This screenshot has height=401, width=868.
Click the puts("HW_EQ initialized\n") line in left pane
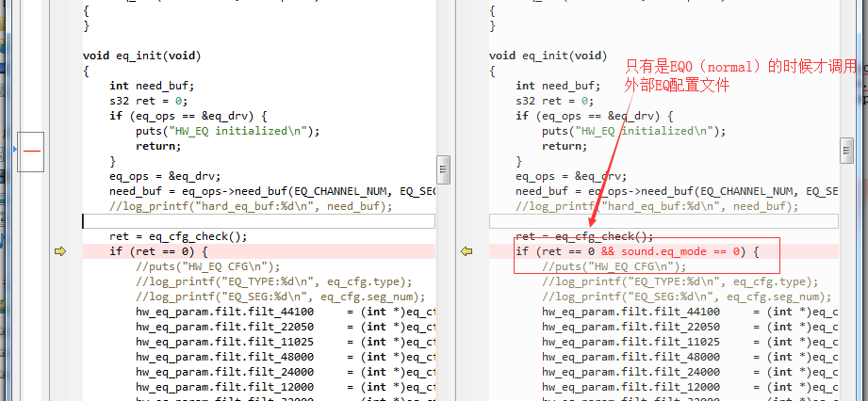tap(227, 131)
